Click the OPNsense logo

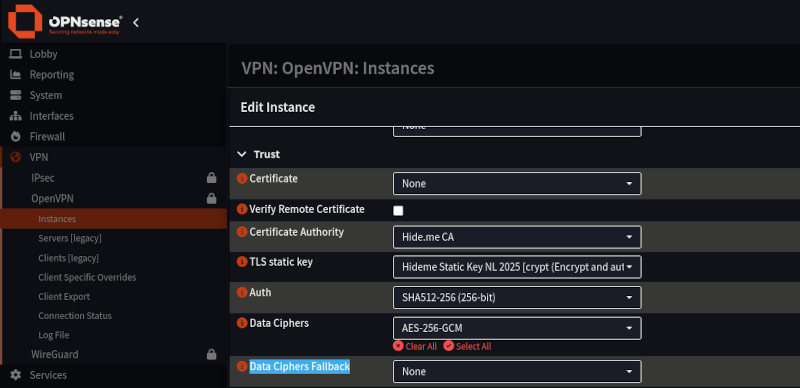click(65, 22)
